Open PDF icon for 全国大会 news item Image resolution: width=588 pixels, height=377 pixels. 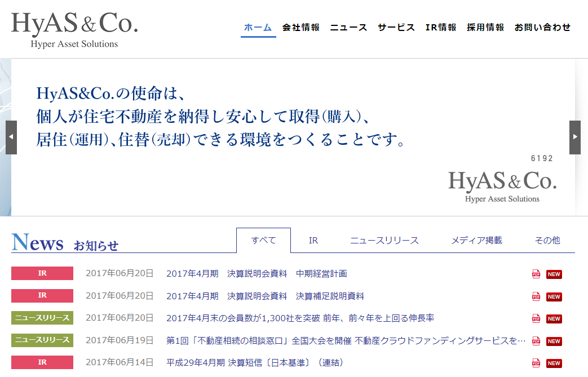coord(536,341)
